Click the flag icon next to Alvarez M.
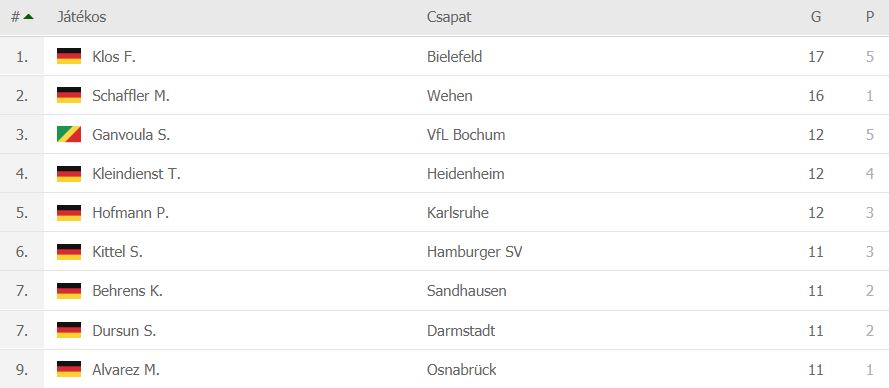Screen dimensions: 889x388 [x=69, y=369]
